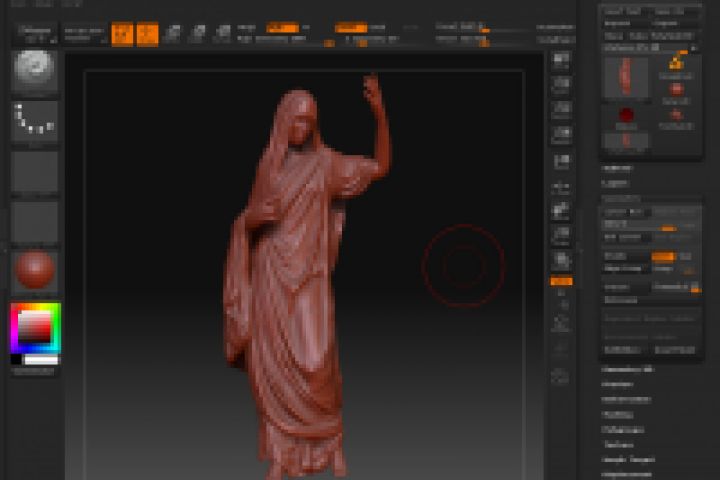Collapse the Geometry section header
The height and width of the screenshot is (480, 720).
click(x=621, y=198)
